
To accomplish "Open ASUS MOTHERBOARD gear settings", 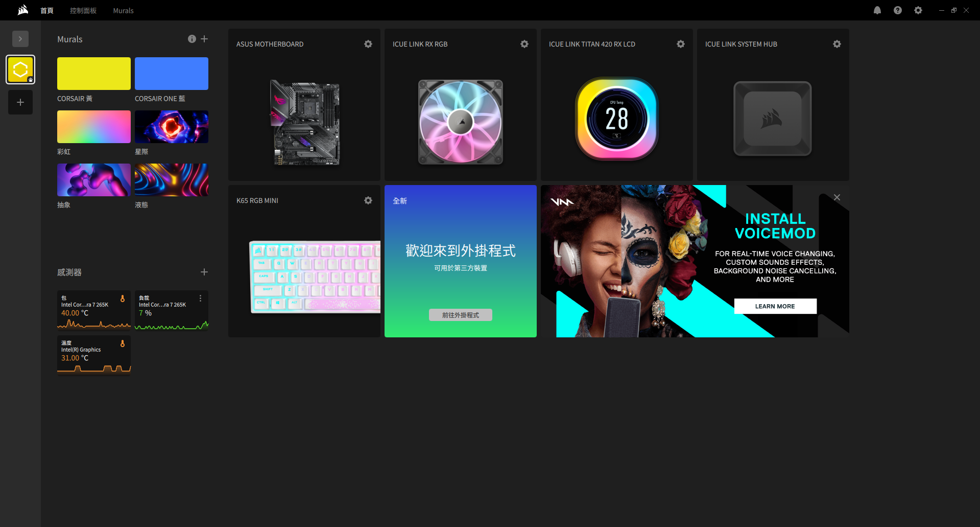I will 368,44.
